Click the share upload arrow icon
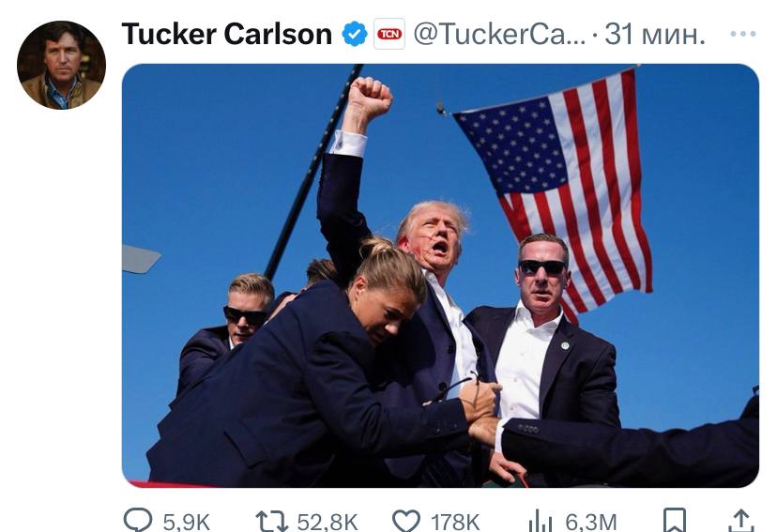The width and height of the screenshot is (777, 532). pos(740,521)
